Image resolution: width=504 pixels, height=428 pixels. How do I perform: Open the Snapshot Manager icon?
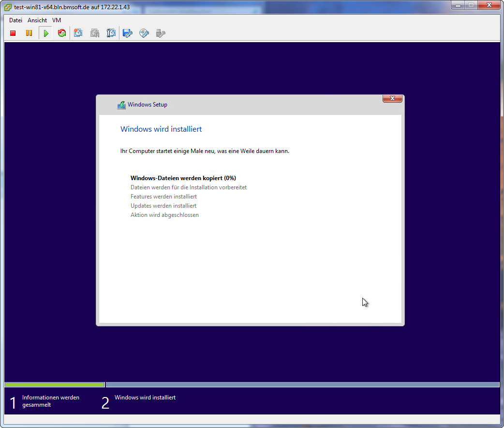click(x=111, y=33)
